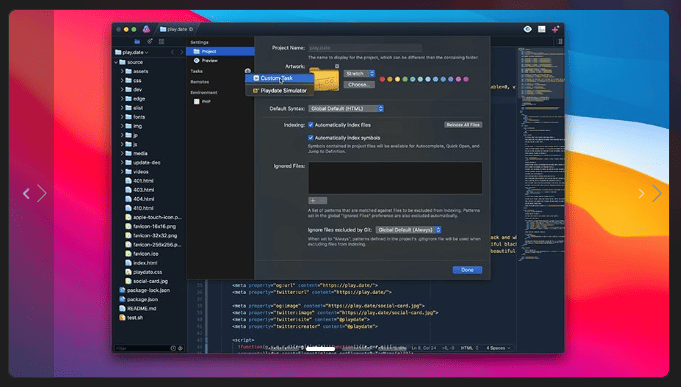Show previous slide with left chevron
The height and width of the screenshot is (387, 681).
[26, 193]
